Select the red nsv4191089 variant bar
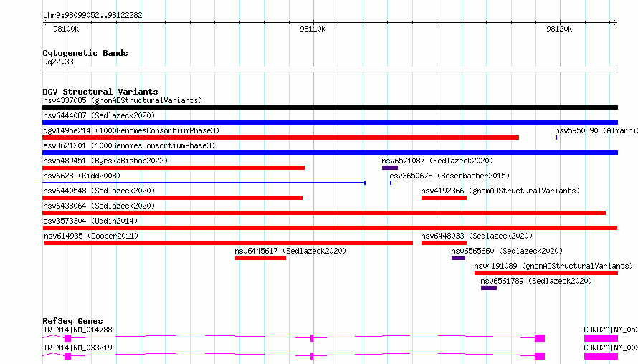Screen dimensions: 638x364 click(x=546, y=273)
